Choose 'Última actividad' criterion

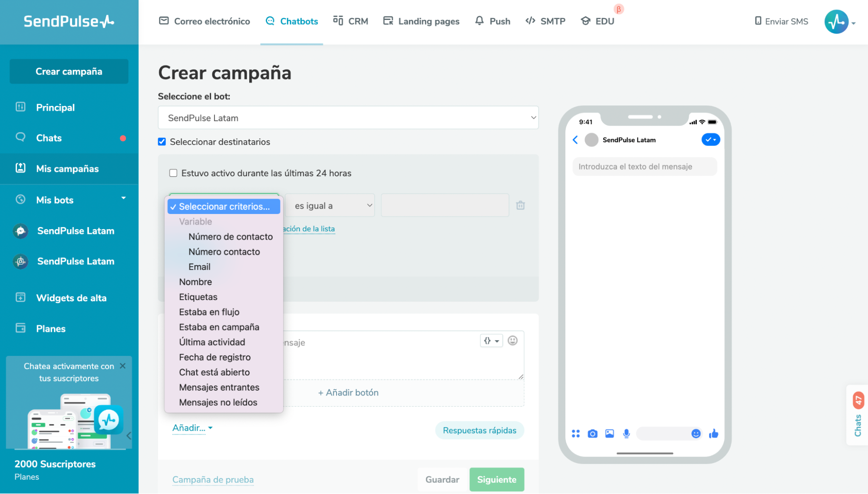click(212, 342)
